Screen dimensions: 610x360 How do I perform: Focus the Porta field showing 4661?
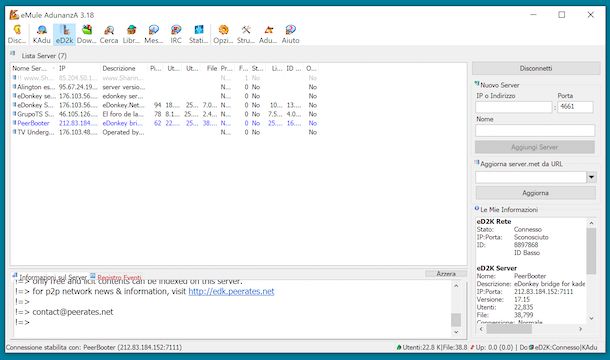(x=575, y=107)
